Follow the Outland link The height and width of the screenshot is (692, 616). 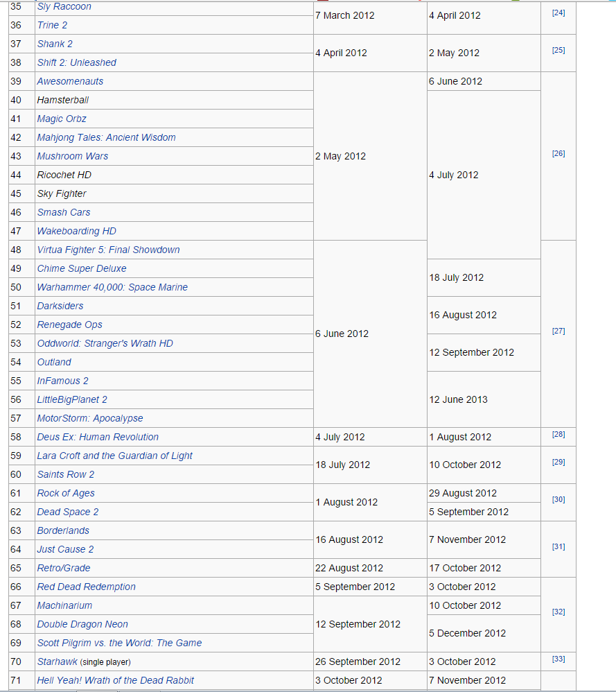pyautogui.click(x=54, y=363)
